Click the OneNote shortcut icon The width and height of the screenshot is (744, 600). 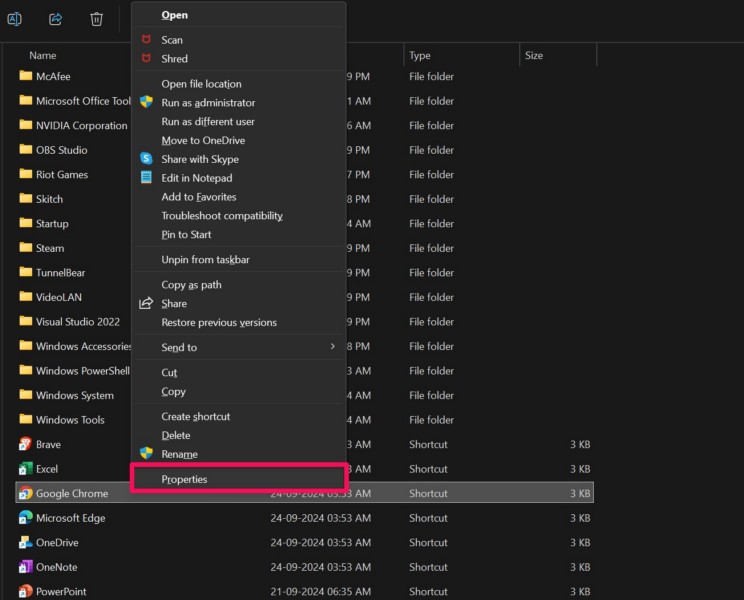coord(26,567)
